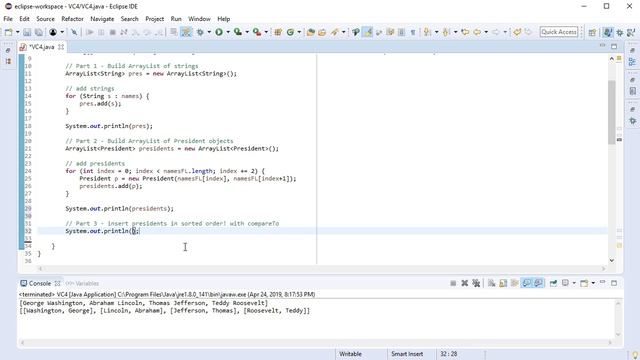
Task: Click the New file toolbar icon
Action: coord(9,32)
